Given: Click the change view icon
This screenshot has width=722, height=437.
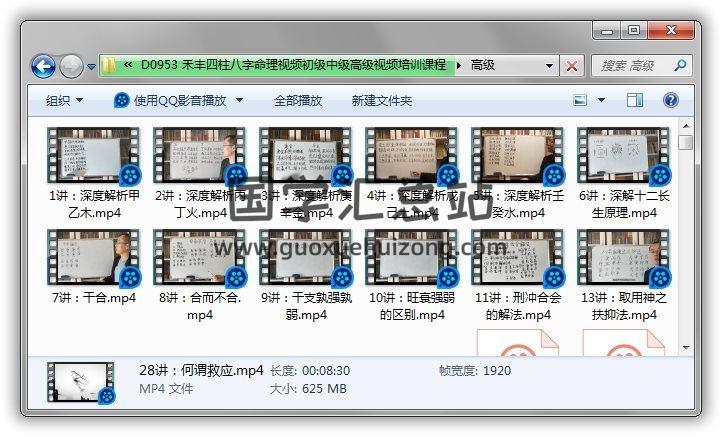Looking at the screenshot, I should [x=580, y=100].
